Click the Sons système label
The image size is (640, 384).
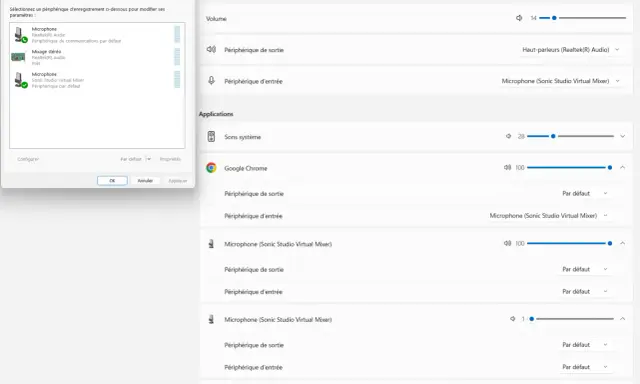click(x=242, y=137)
